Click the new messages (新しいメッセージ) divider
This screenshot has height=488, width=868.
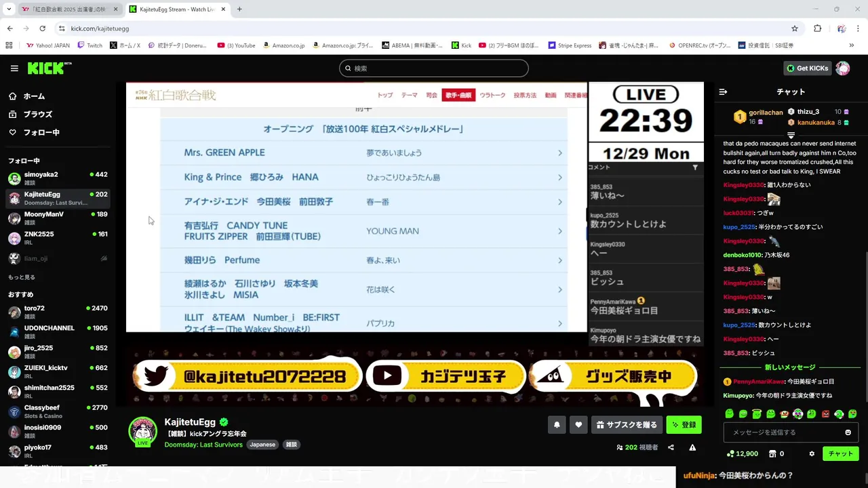[790, 367]
